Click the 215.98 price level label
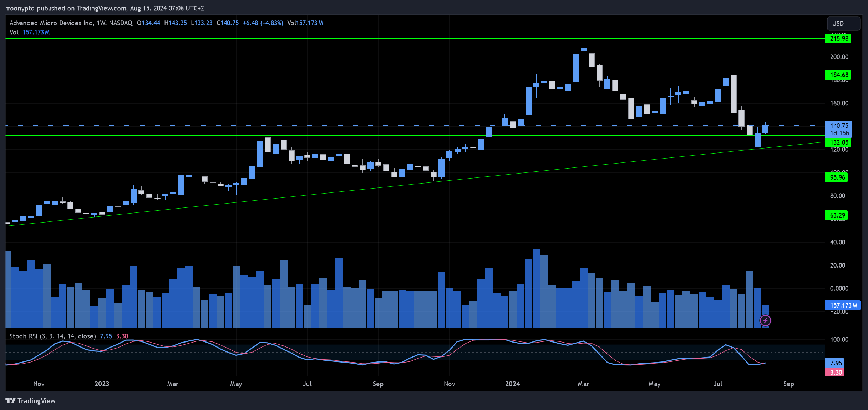 point(838,39)
